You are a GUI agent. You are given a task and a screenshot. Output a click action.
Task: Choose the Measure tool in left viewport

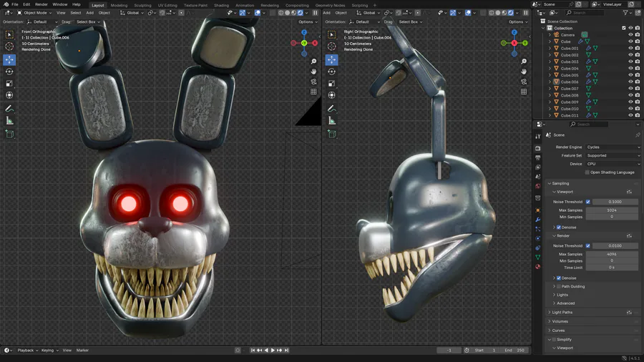point(10,120)
